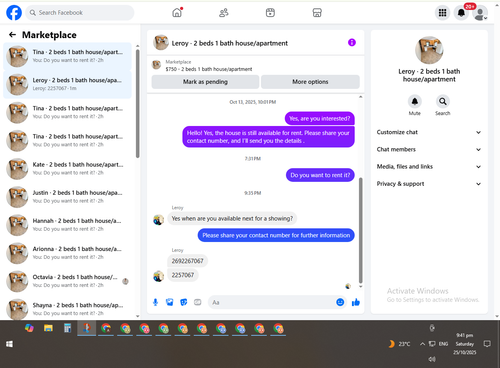Click the large listing photo in right panel
The height and width of the screenshot is (368, 500).
tap(429, 50)
